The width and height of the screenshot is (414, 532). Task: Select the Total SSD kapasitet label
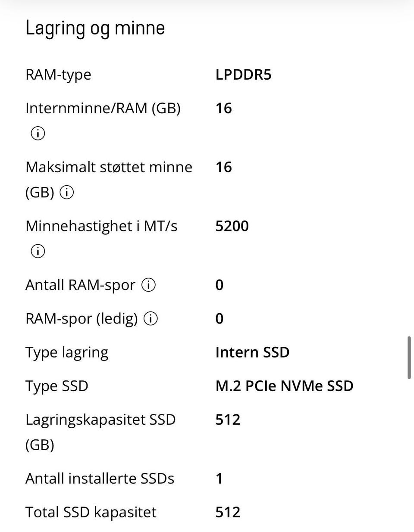(x=91, y=512)
